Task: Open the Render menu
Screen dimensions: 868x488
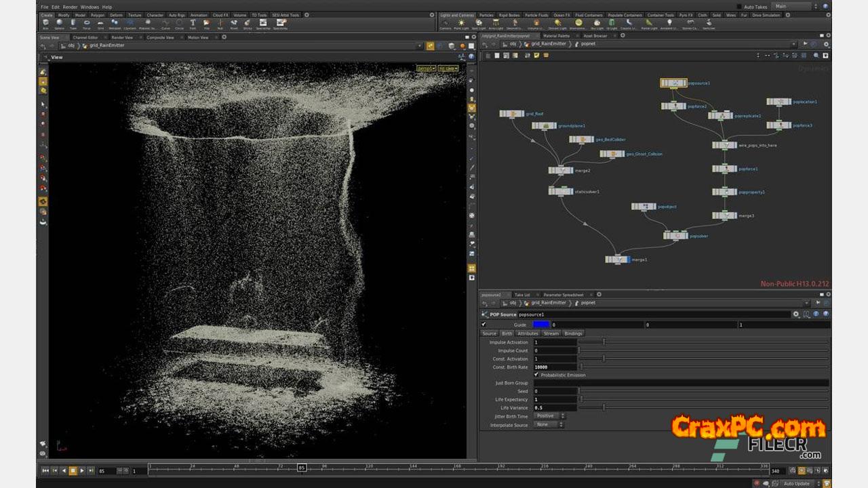Action: 70,7
